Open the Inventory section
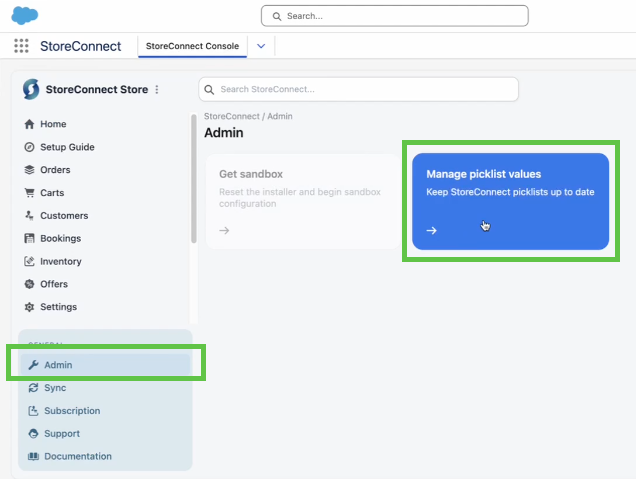 [60, 262]
